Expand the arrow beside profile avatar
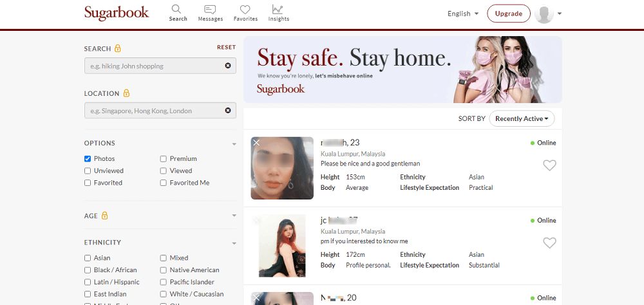 (x=560, y=14)
